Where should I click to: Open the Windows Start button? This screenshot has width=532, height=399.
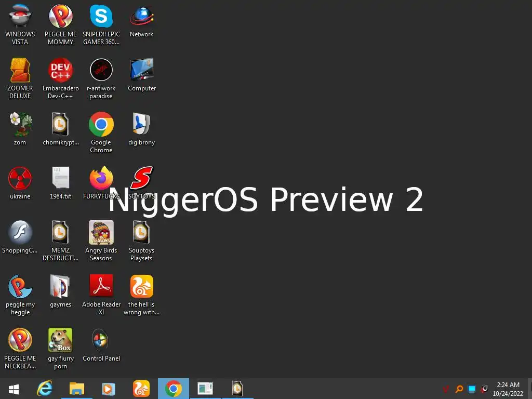click(14, 389)
